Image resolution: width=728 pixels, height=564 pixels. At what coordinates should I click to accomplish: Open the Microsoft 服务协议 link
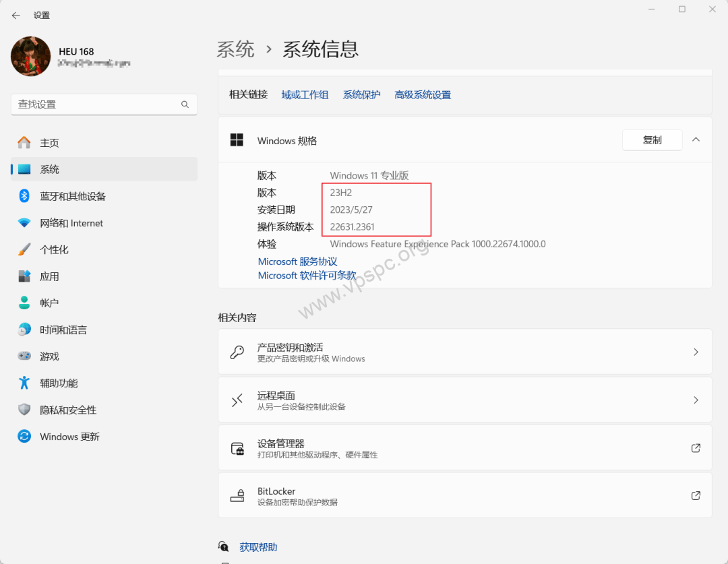298,261
